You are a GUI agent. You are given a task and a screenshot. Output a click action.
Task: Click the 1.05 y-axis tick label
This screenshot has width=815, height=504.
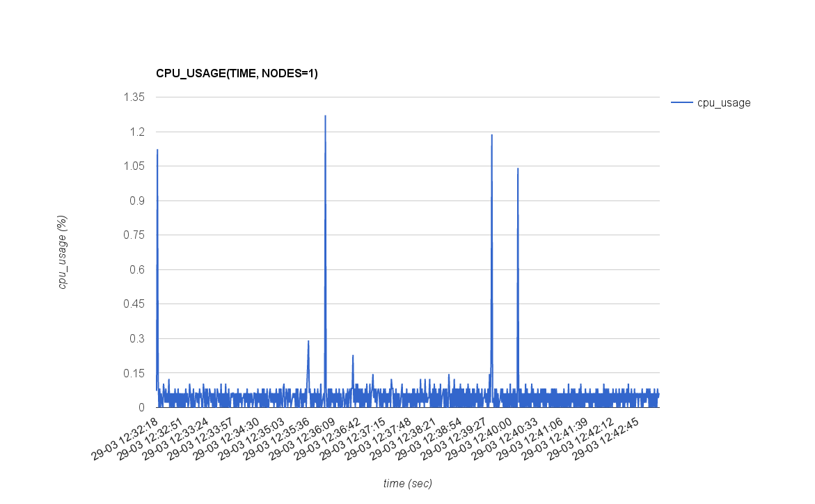point(134,166)
